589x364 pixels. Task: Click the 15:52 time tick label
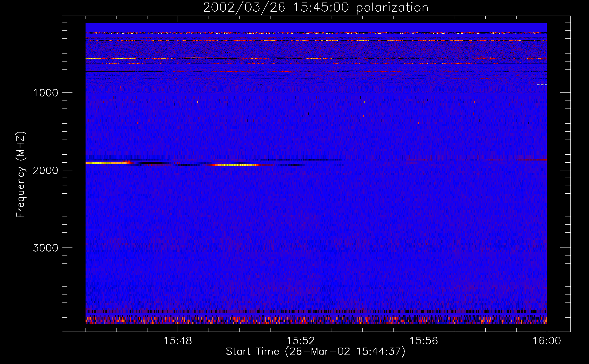(301, 341)
